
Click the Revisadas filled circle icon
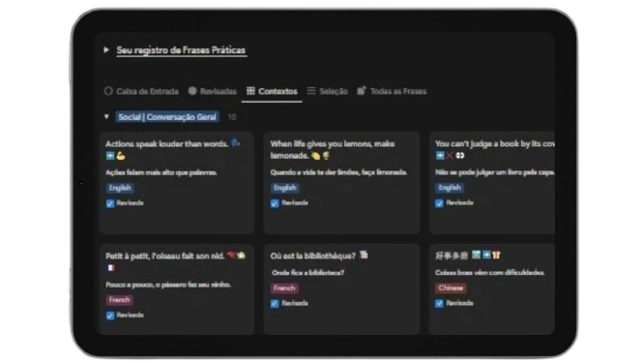point(192,91)
